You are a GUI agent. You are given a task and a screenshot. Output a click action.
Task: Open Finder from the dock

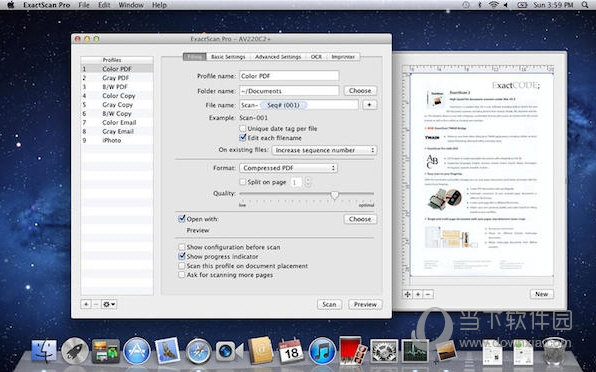coord(44,350)
